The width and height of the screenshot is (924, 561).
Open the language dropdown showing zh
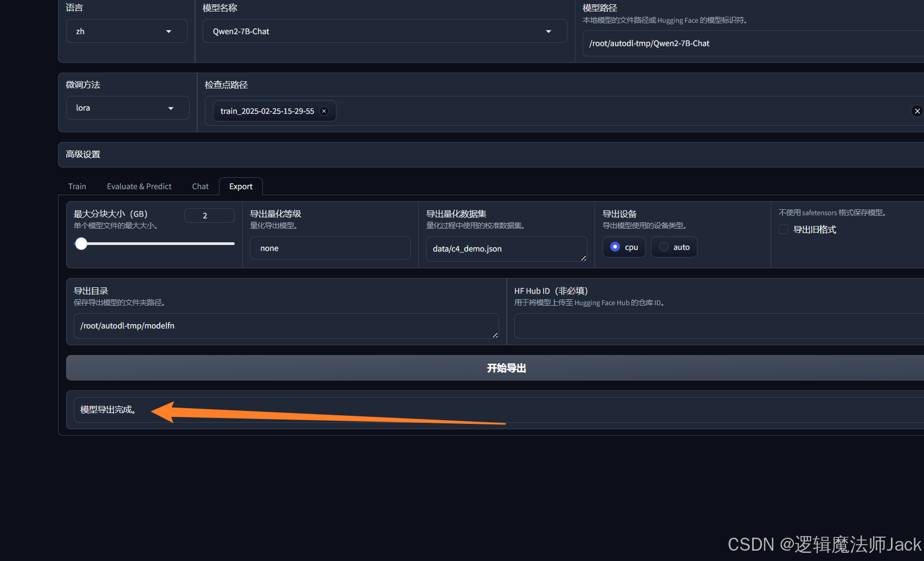click(126, 31)
